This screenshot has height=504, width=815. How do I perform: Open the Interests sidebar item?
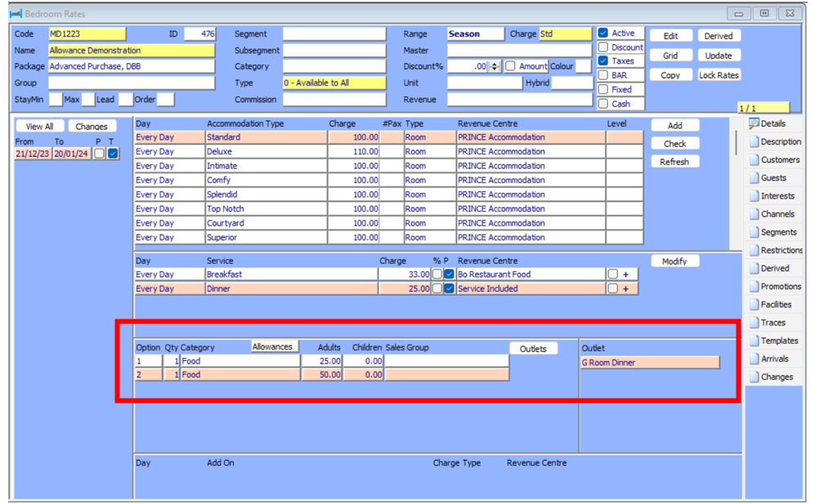click(x=772, y=196)
